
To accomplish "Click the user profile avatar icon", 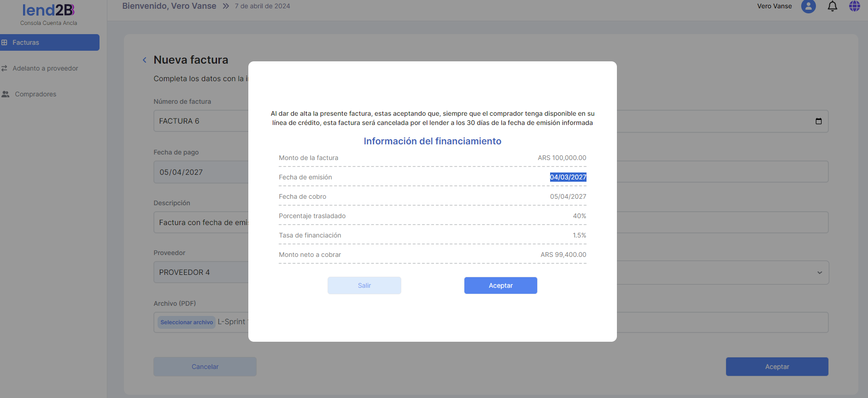I will pyautogui.click(x=808, y=6).
